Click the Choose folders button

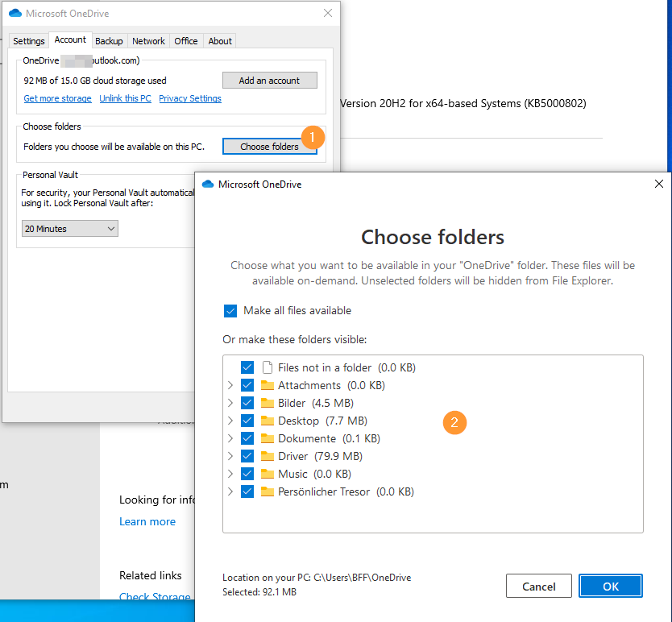(x=270, y=146)
